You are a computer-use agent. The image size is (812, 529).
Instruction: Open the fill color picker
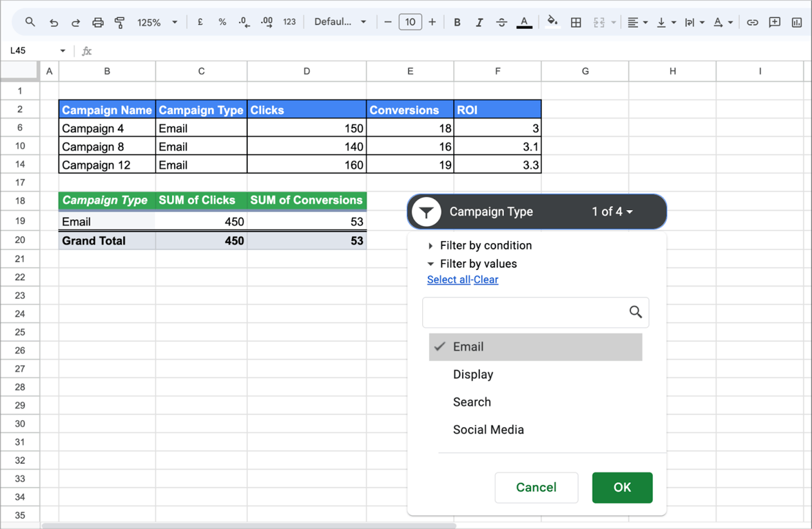(552, 22)
